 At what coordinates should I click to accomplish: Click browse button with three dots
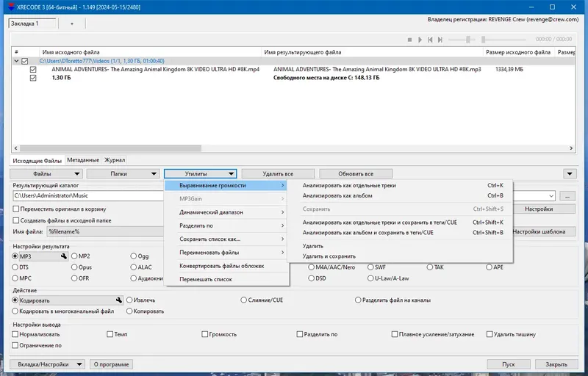[567, 195]
